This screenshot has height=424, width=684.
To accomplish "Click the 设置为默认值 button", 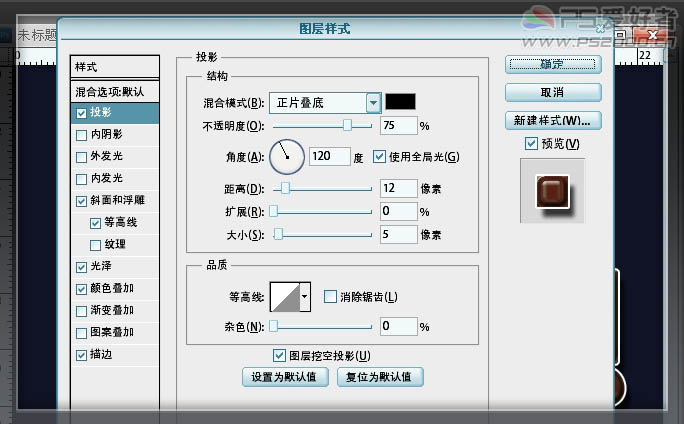I will [285, 377].
